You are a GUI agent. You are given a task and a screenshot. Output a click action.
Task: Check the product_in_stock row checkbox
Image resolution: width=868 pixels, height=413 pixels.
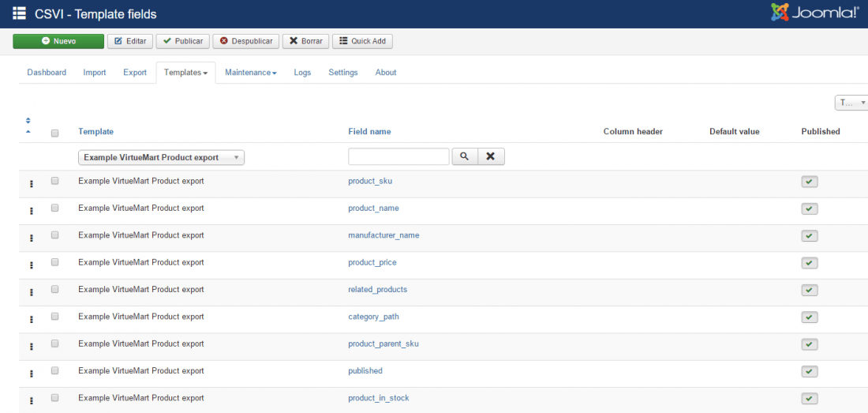tap(54, 397)
